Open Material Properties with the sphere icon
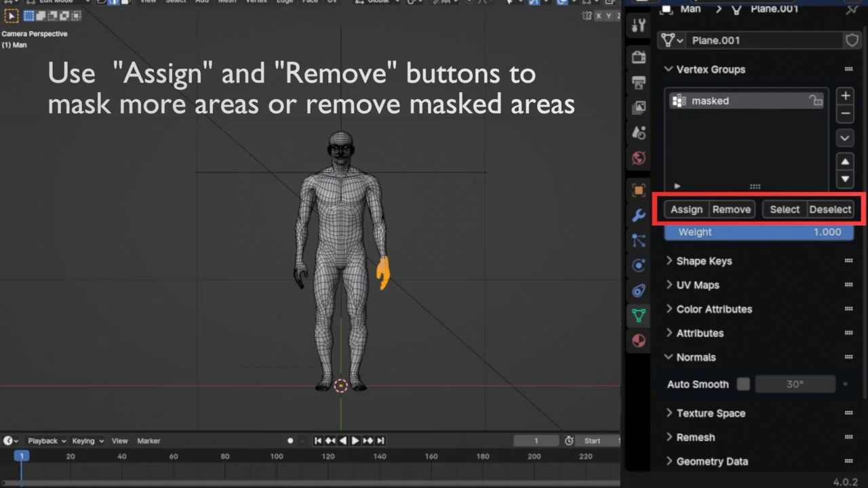 [x=638, y=341]
